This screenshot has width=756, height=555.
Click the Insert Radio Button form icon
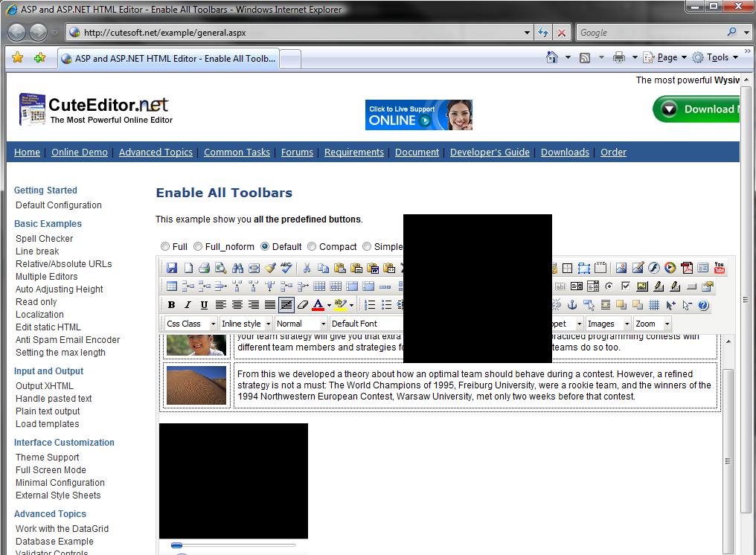[609, 286]
